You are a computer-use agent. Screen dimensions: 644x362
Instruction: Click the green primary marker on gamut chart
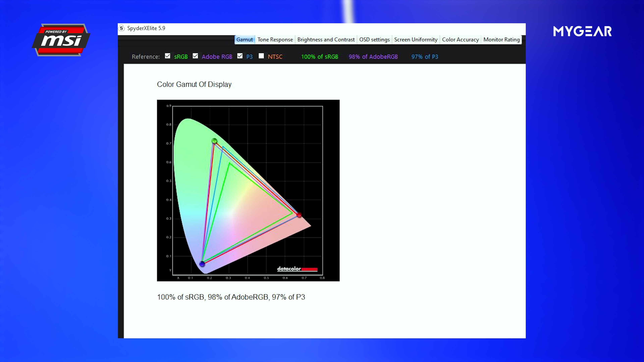[214, 141]
